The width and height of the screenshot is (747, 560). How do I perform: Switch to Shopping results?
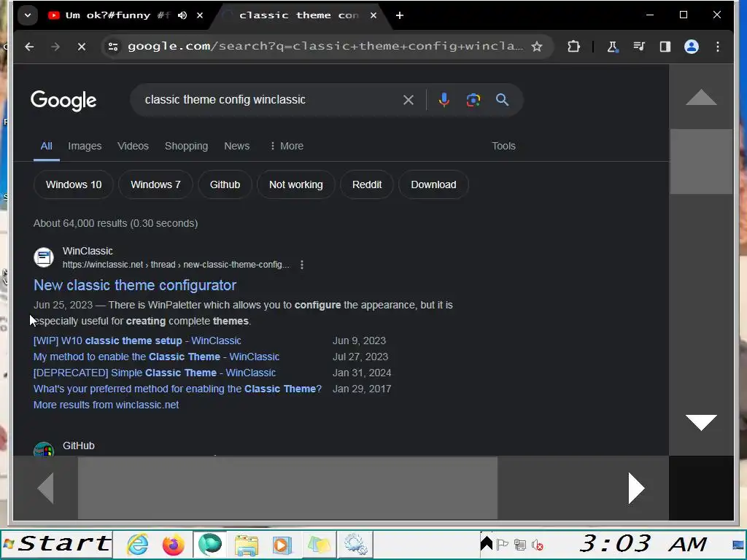pyautogui.click(x=186, y=146)
